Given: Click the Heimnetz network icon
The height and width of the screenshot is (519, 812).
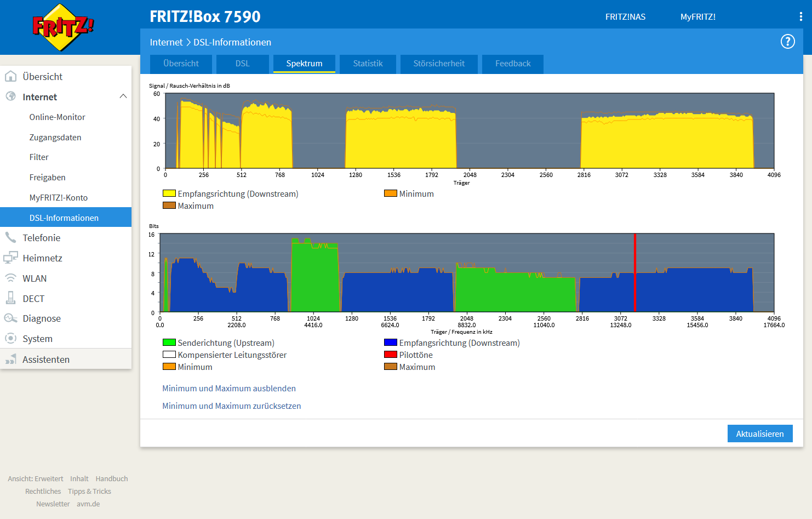Looking at the screenshot, I should (x=10, y=258).
